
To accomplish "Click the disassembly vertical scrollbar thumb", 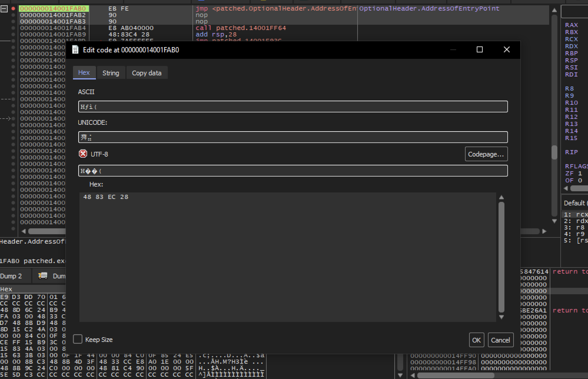I will click(x=554, y=152).
